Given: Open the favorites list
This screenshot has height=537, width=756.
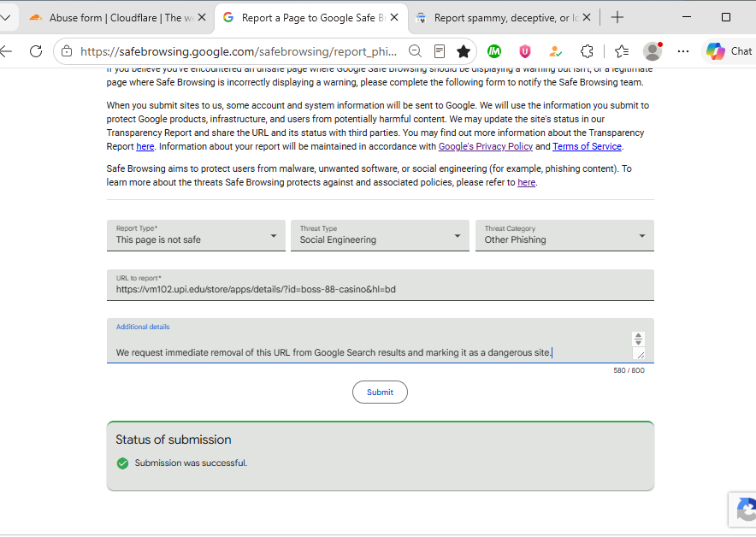Looking at the screenshot, I should 622,51.
